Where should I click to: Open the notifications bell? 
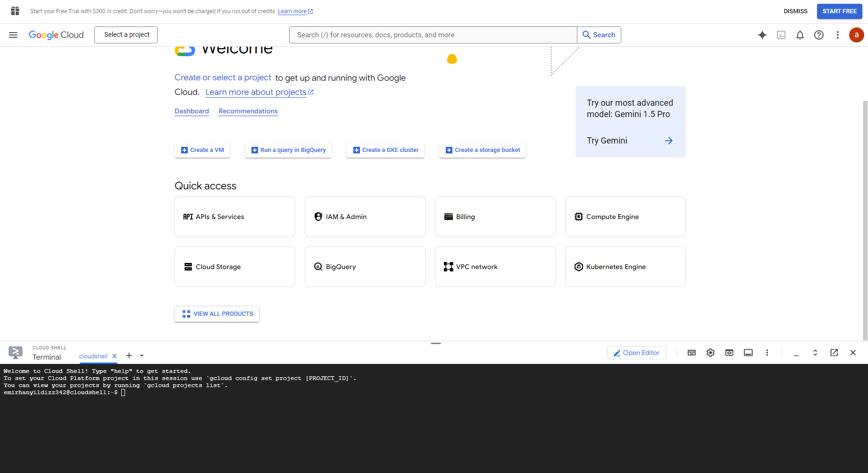[800, 35]
